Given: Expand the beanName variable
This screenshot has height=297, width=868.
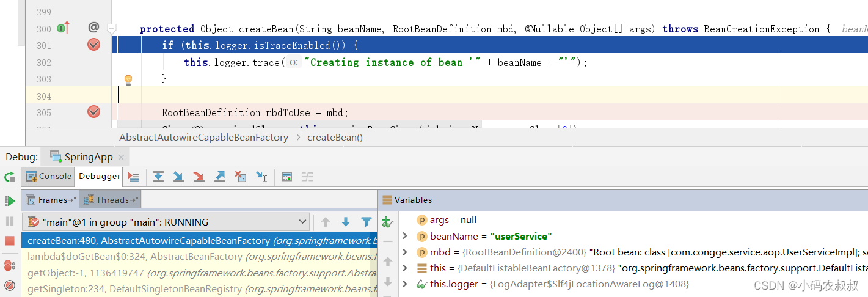Looking at the screenshot, I should pyautogui.click(x=405, y=236).
